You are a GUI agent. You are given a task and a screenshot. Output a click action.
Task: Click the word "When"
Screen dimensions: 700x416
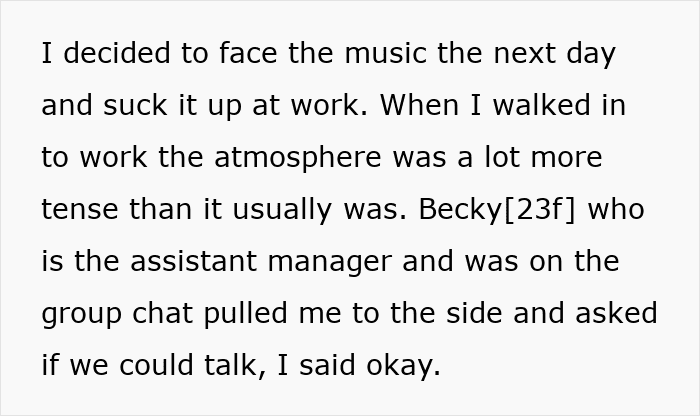[419, 105]
